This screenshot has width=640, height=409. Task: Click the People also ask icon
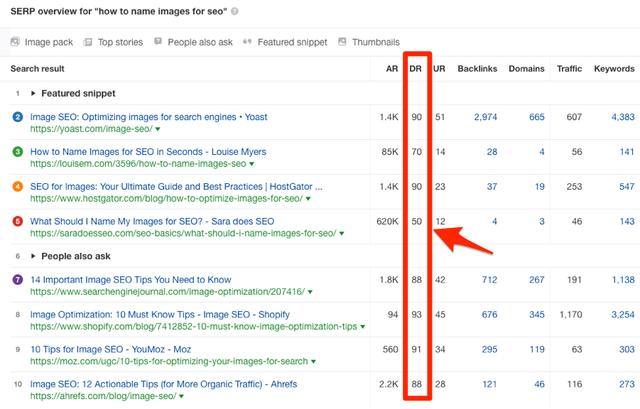pos(158,41)
